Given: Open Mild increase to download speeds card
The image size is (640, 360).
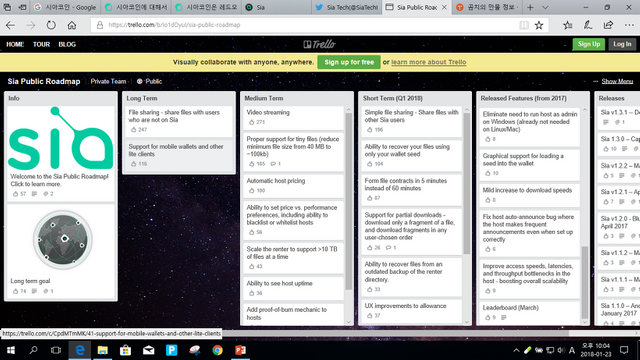Looking at the screenshot, I should coord(529,195).
